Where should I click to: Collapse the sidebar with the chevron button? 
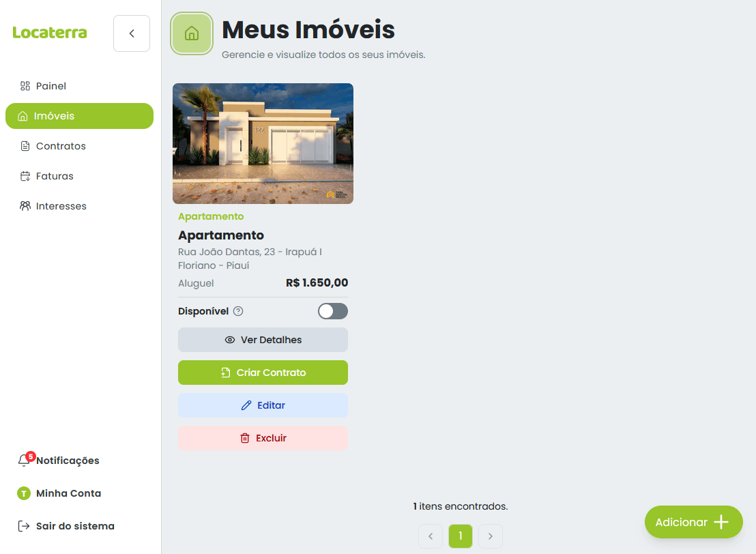132,33
